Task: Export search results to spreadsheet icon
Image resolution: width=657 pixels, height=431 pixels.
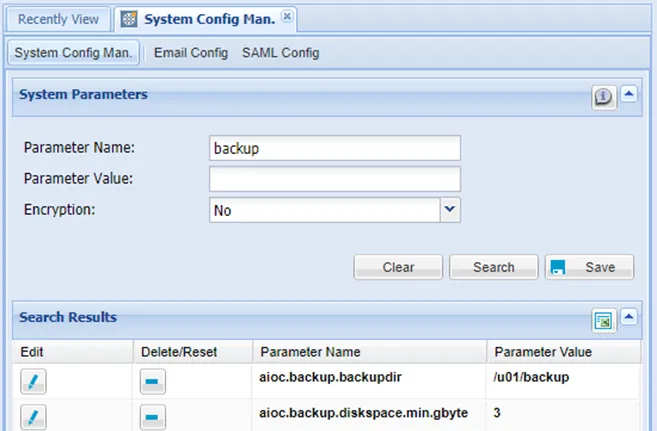Action: click(x=604, y=321)
